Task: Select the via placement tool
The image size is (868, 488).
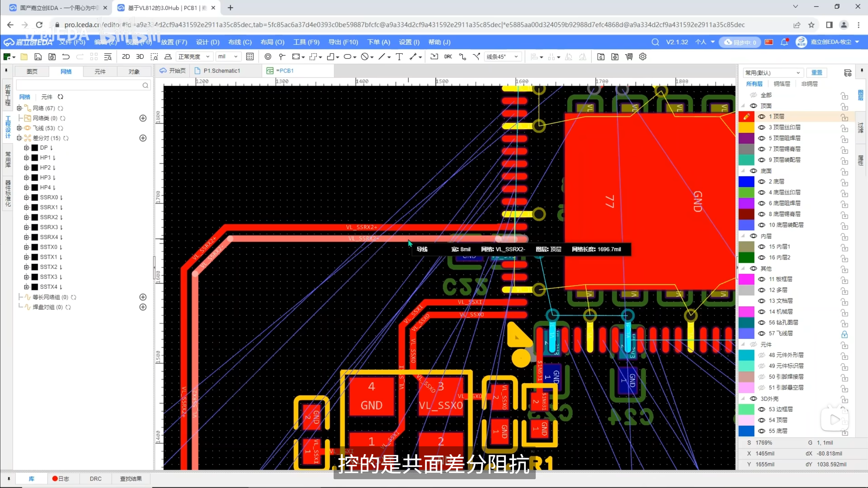Action: click(x=268, y=57)
